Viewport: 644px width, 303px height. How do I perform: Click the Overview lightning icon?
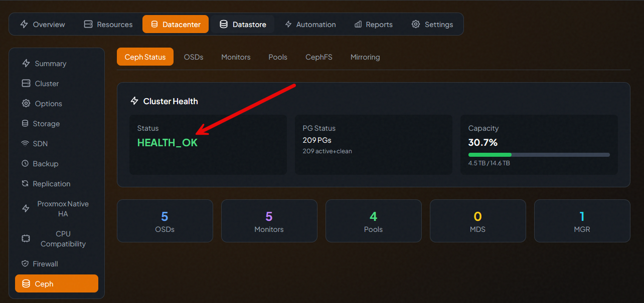pyautogui.click(x=24, y=24)
